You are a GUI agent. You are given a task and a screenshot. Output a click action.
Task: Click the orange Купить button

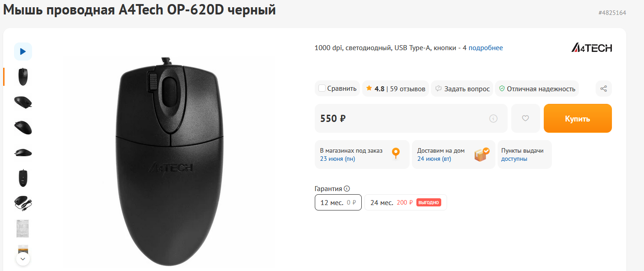tap(578, 118)
